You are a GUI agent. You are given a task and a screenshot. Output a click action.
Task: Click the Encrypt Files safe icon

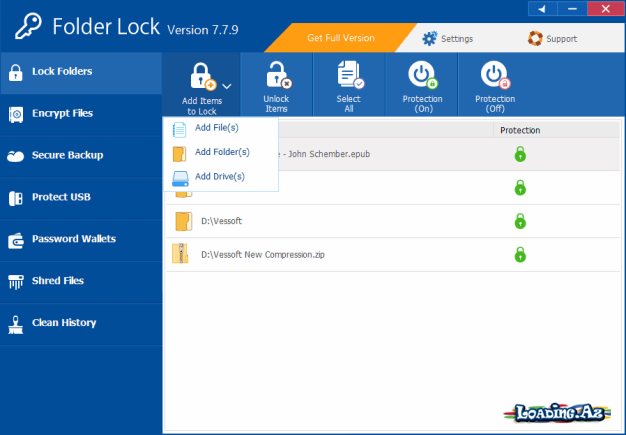pyautogui.click(x=16, y=115)
